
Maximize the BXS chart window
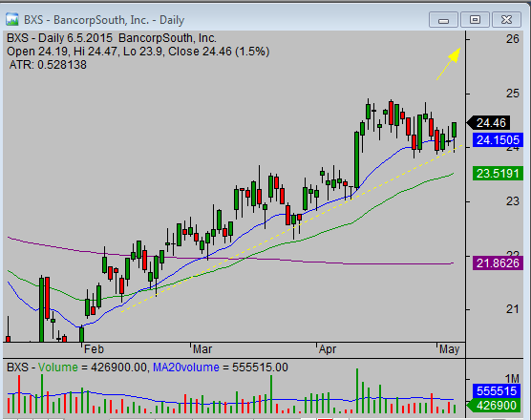(x=475, y=20)
